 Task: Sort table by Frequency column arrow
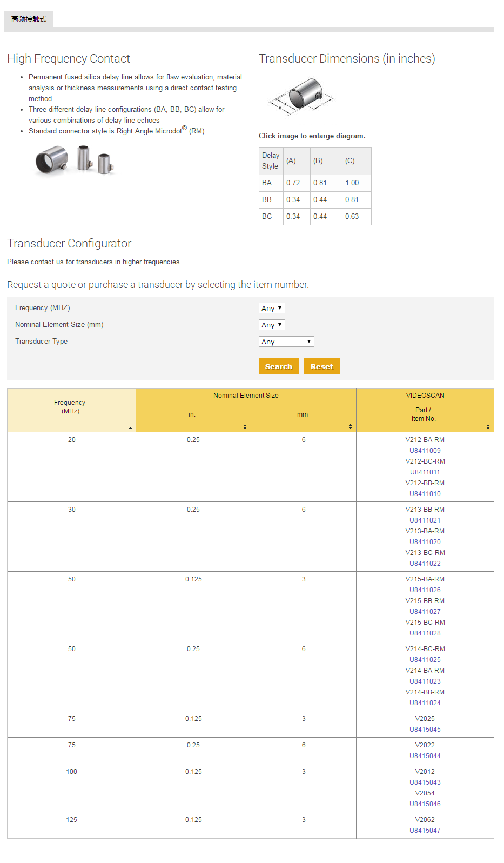[130, 427]
